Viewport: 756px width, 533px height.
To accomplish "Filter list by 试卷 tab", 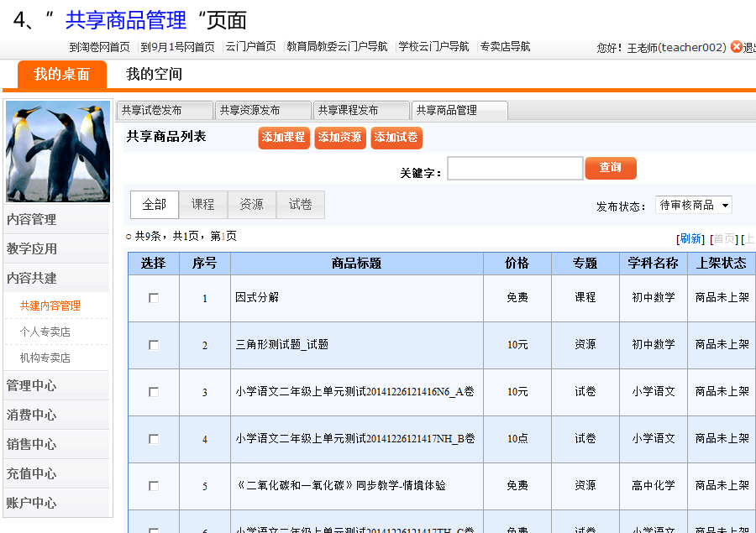I will click(x=300, y=205).
